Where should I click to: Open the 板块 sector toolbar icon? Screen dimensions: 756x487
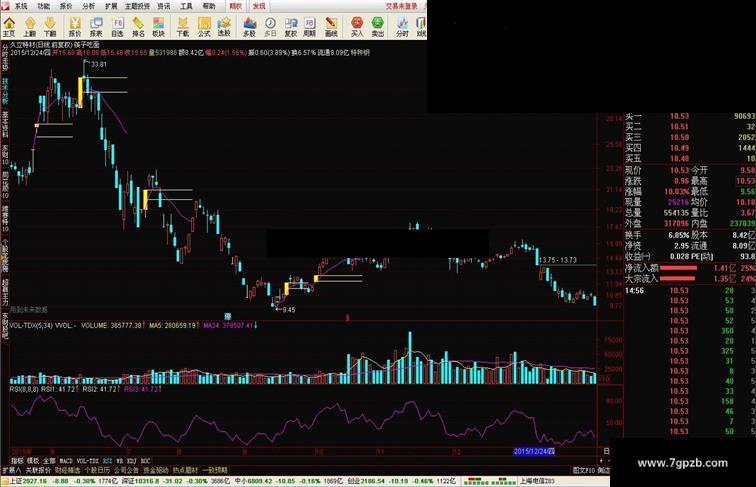(159, 27)
